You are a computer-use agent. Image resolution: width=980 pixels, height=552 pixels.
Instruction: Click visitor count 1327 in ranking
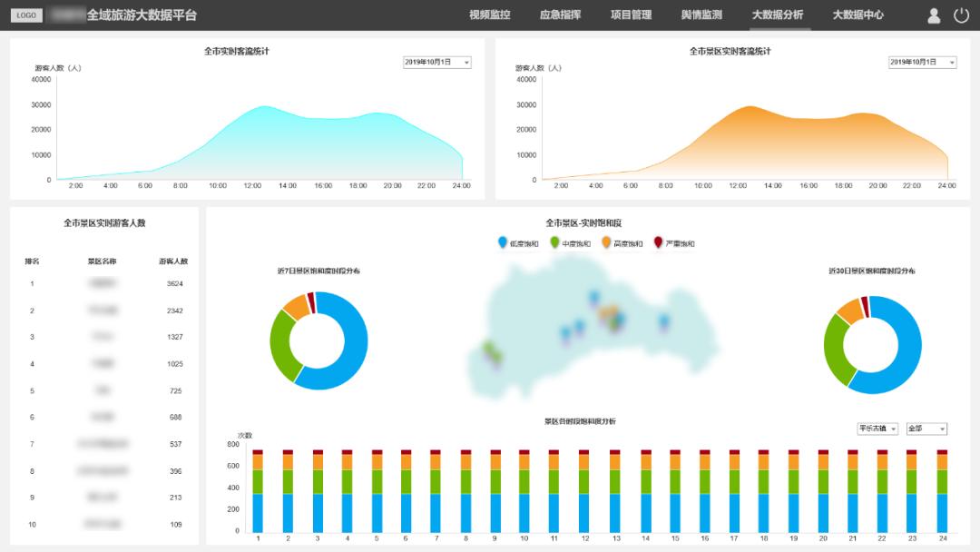tap(175, 337)
